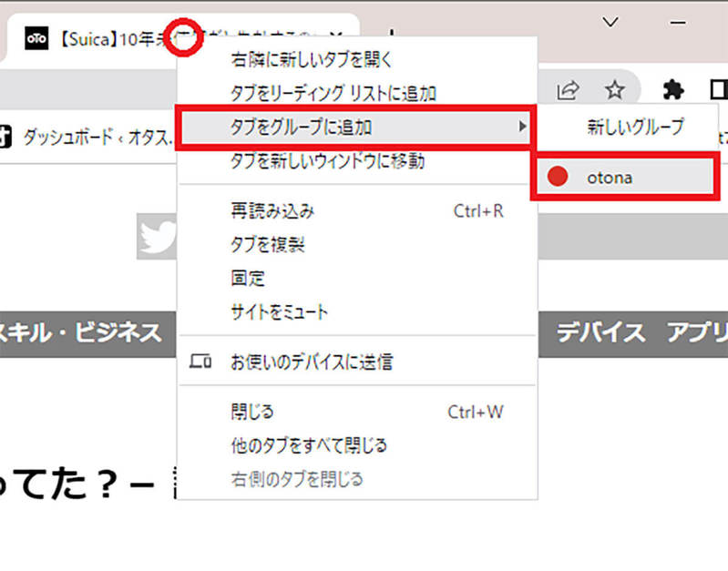The height and width of the screenshot is (571, 728).
Task: Choose サイトをミュート menu item
Action: 357,311
